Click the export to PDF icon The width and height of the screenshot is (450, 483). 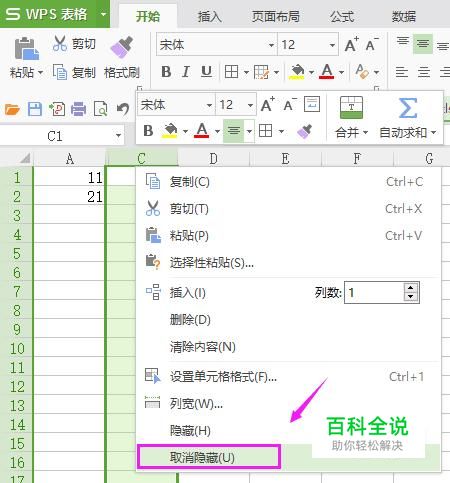click(x=57, y=109)
